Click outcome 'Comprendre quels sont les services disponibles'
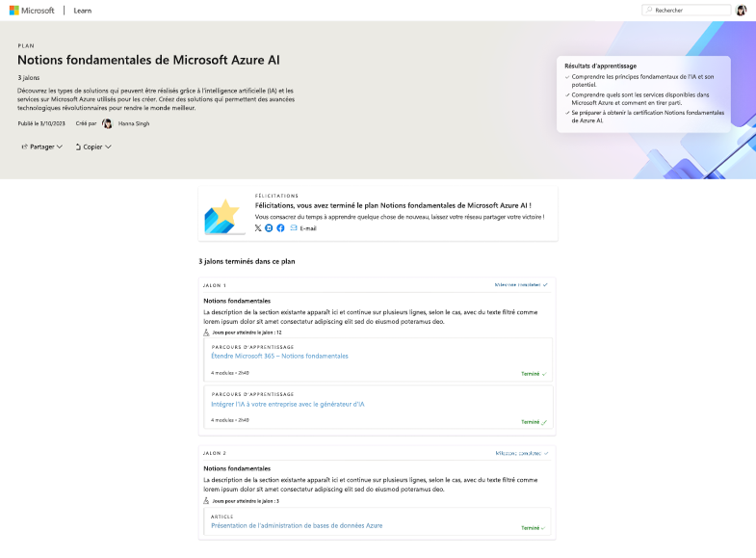The image size is (756, 558). [x=640, y=99]
